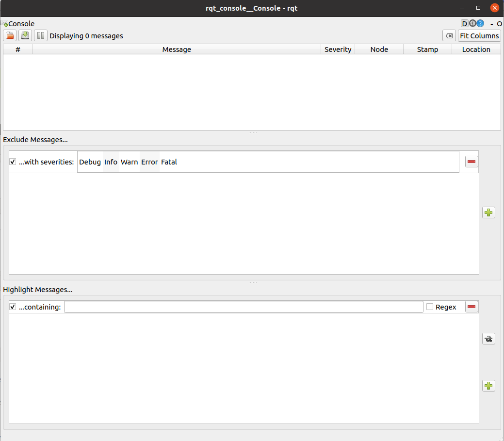Screen dimensions: 504x441
Task: Select the Debug severity level
Action: tap(90, 162)
